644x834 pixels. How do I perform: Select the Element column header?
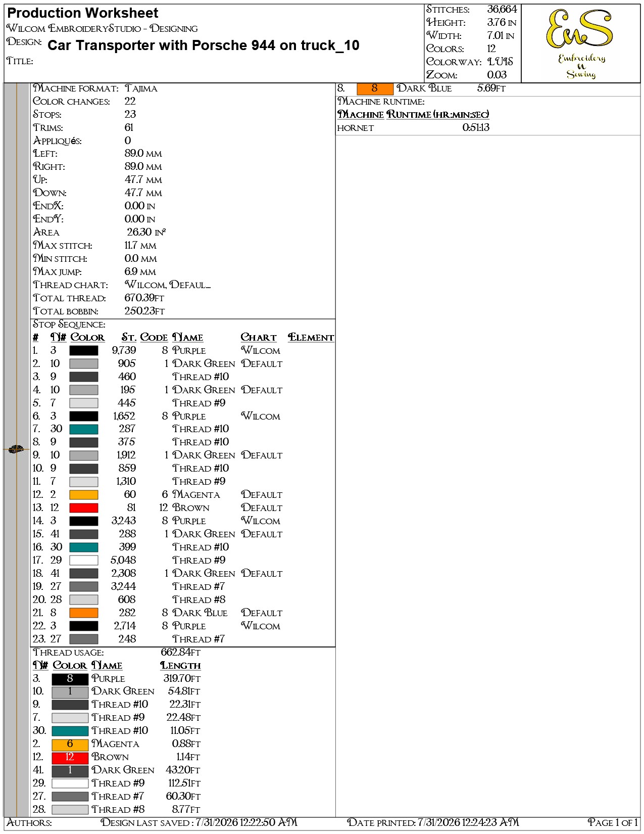tap(311, 338)
